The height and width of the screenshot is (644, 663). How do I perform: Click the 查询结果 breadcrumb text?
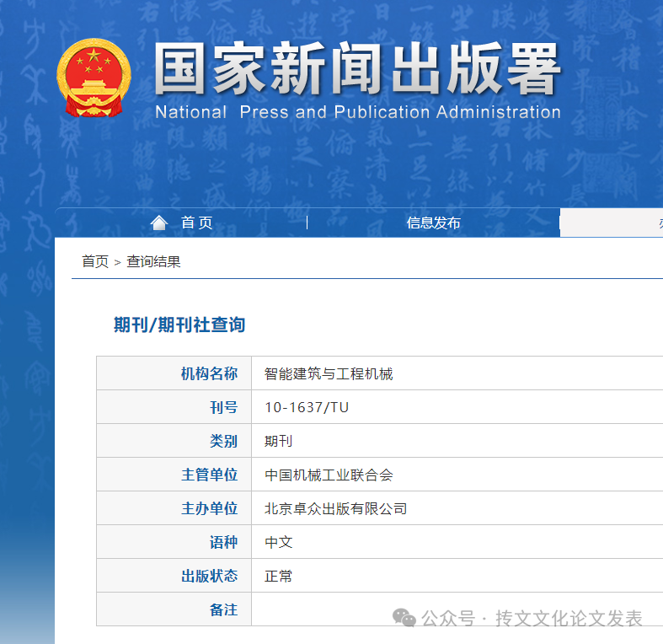(153, 261)
